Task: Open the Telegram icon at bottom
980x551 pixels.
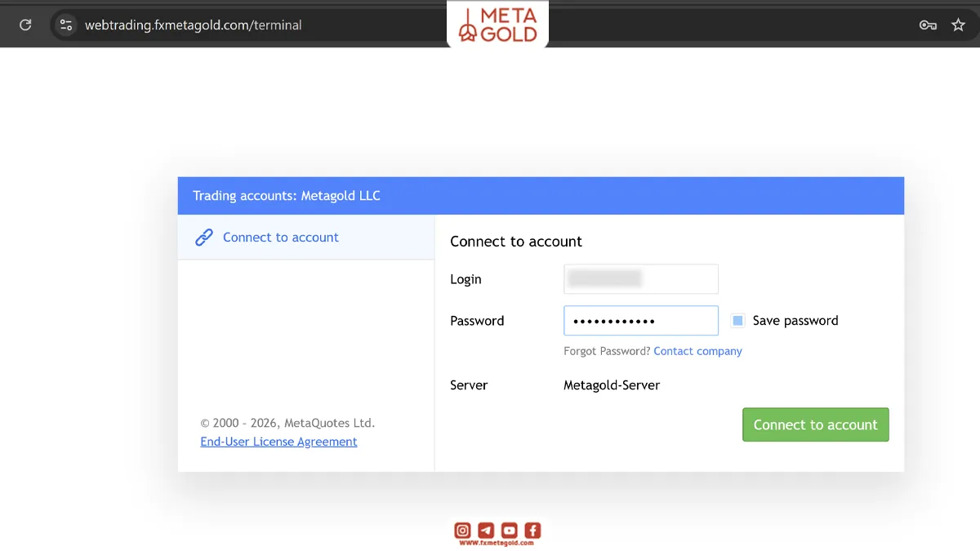Action: [486, 531]
